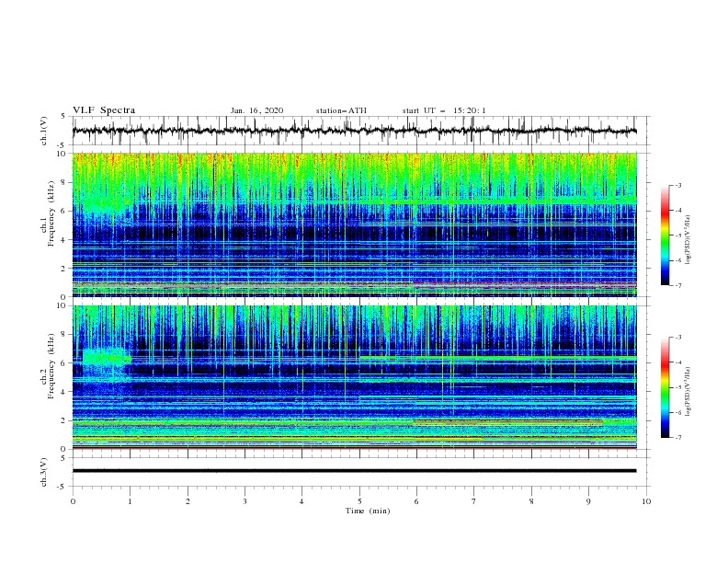Click the "ch.3(V)" axis label
The height and width of the screenshot is (563, 728).
tap(44, 472)
